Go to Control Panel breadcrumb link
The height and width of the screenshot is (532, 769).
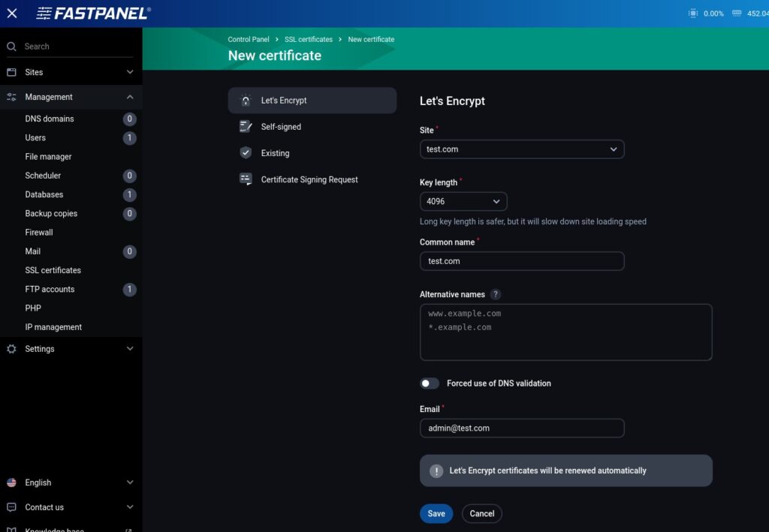[248, 39]
